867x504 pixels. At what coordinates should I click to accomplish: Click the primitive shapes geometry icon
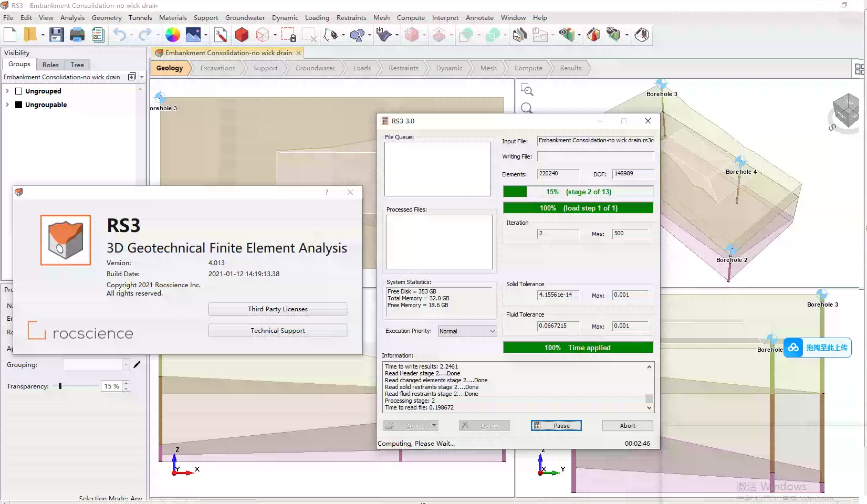coord(357,35)
